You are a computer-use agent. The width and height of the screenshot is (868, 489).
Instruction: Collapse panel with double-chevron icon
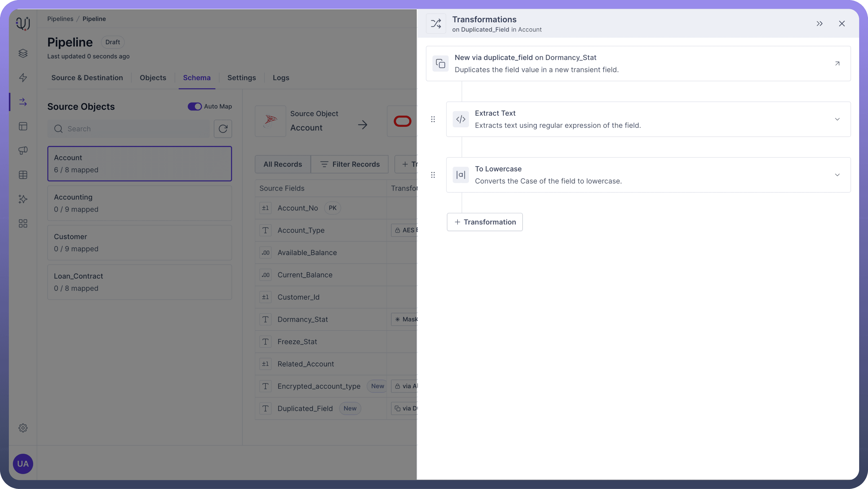pyautogui.click(x=820, y=24)
